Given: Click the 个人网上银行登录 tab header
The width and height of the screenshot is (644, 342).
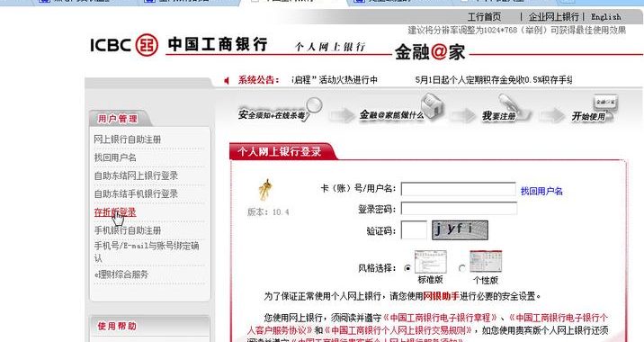Looking at the screenshot, I should point(280,152).
